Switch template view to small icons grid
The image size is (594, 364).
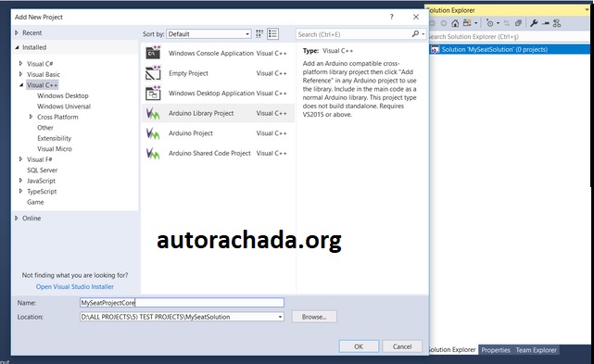(x=259, y=34)
